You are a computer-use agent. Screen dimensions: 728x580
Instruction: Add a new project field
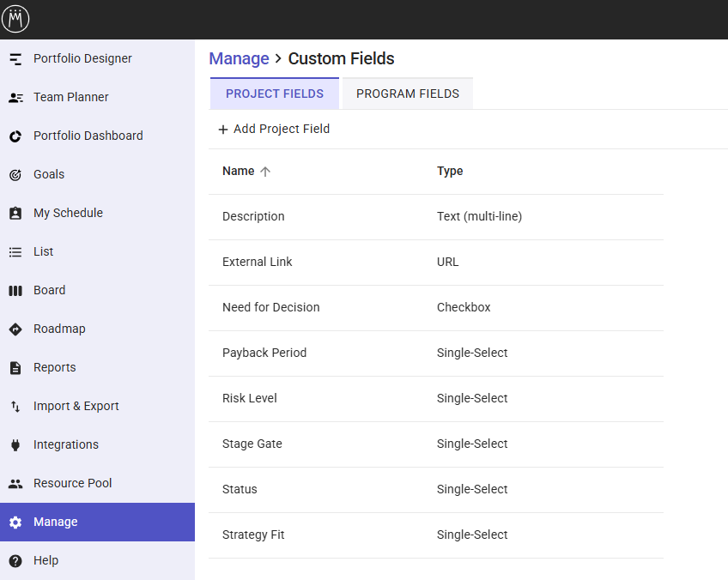point(274,129)
